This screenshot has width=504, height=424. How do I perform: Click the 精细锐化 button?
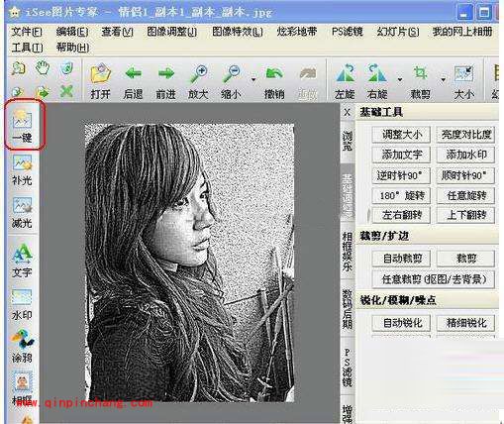tap(465, 323)
